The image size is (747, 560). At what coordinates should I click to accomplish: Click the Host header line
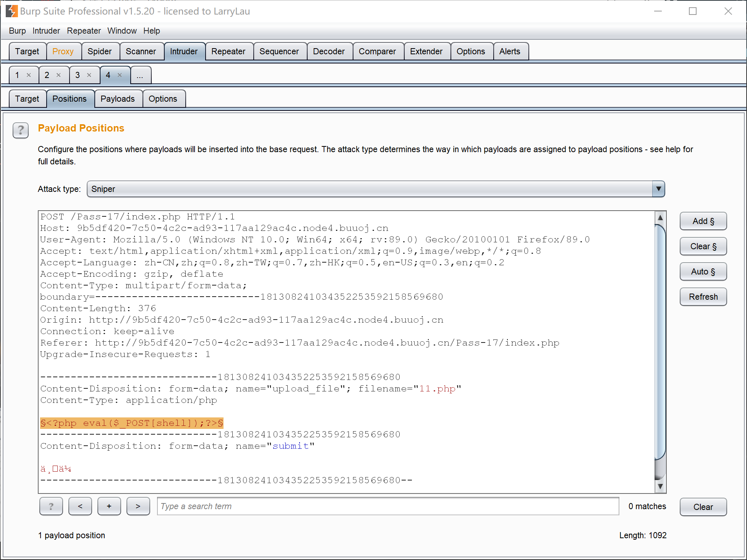[214, 228]
